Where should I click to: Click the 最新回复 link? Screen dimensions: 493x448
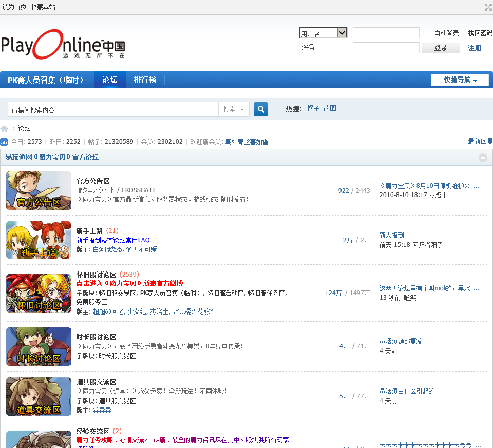click(481, 141)
